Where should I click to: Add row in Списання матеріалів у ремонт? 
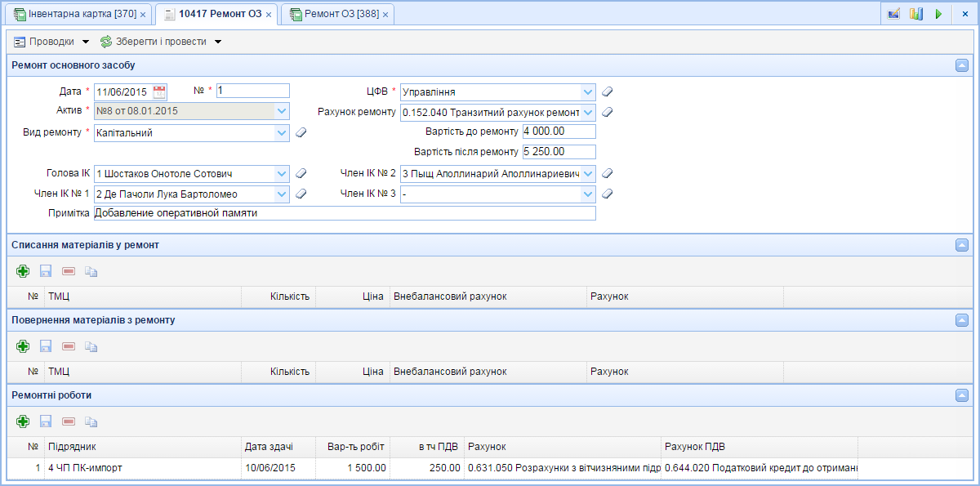(23, 270)
